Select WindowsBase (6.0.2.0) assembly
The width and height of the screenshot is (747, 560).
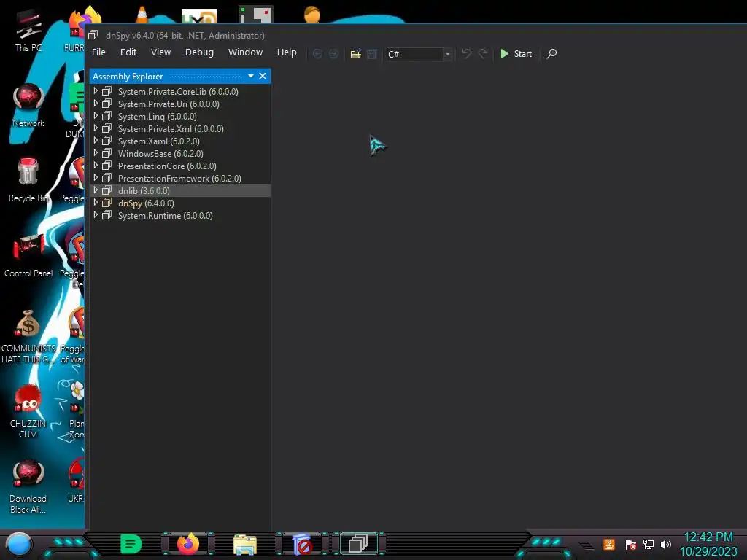point(160,153)
